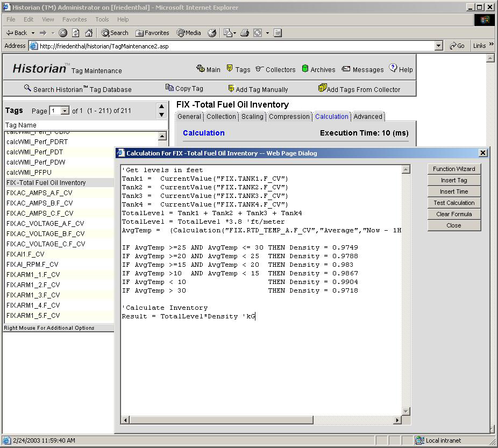This screenshot has height=448, width=498.
Task: Click the Insert Tag button
Action: coord(454,180)
